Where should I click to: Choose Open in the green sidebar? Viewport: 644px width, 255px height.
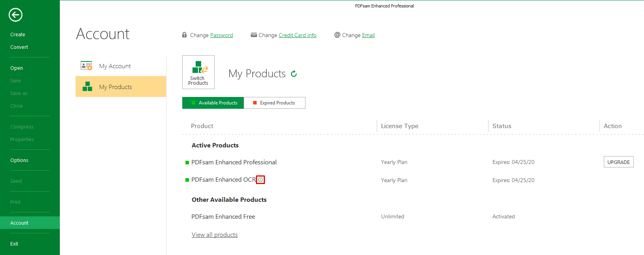pos(17,68)
